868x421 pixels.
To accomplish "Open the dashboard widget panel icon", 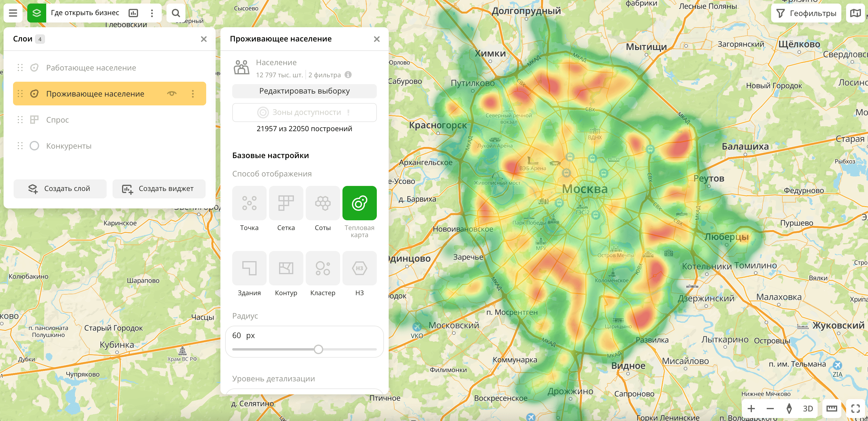I will pyautogui.click(x=133, y=13).
